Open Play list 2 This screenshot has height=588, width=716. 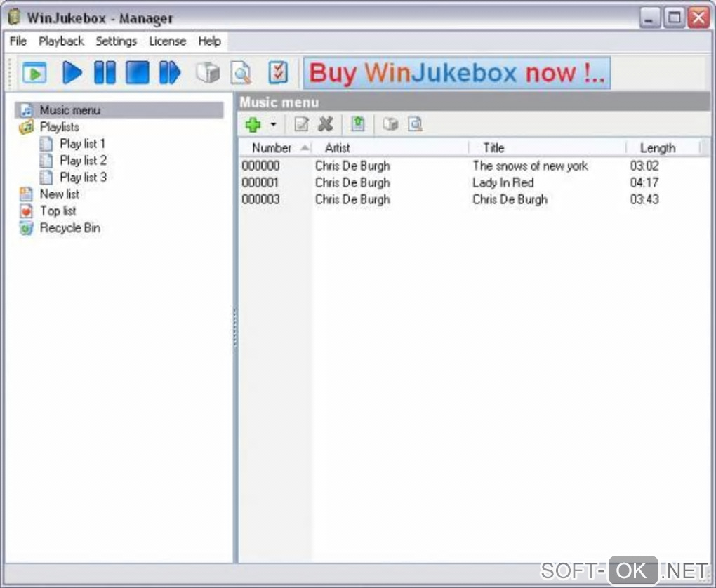click(x=83, y=161)
